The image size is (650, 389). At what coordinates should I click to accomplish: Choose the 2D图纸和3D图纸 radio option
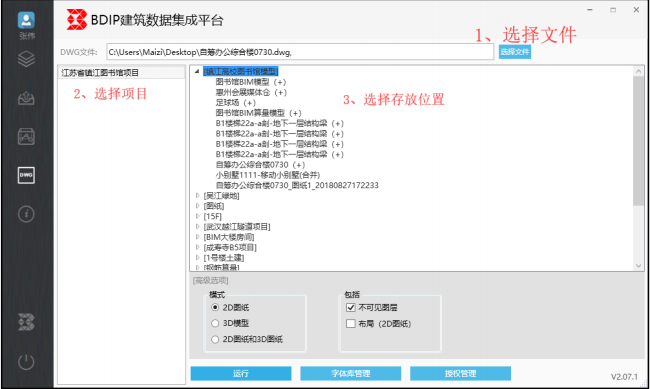[x=215, y=339]
